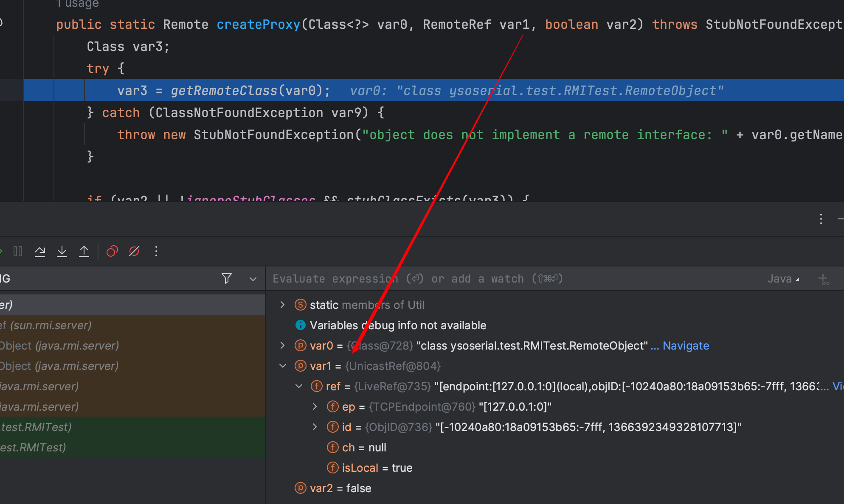The image size is (844, 504).
Task: Click the Step Into debugger icon
Action: (x=62, y=252)
